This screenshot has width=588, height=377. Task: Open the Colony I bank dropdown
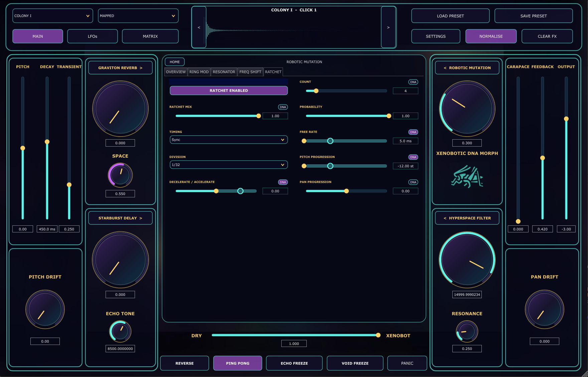coord(53,16)
